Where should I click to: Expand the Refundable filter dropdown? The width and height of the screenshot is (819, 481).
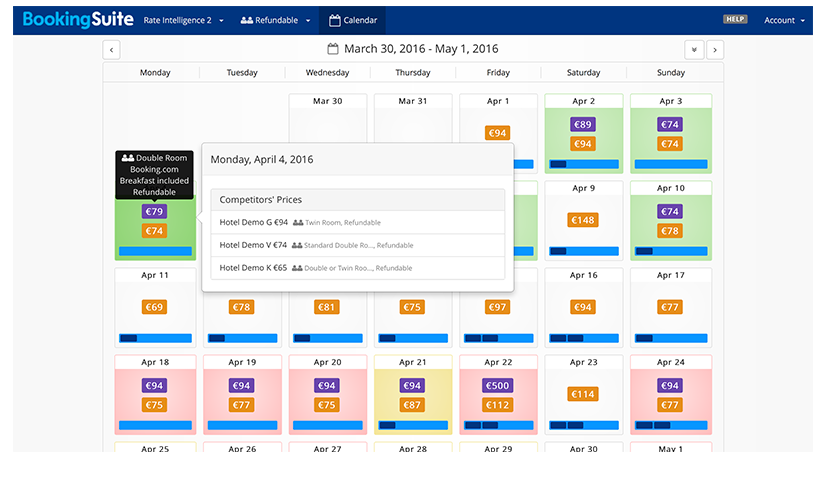click(277, 20)
